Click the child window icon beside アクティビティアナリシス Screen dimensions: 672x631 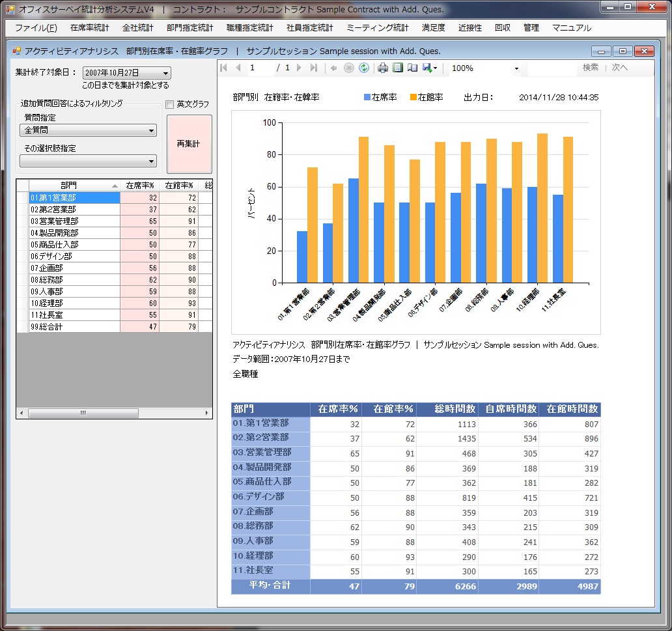(x=17, y=51)
